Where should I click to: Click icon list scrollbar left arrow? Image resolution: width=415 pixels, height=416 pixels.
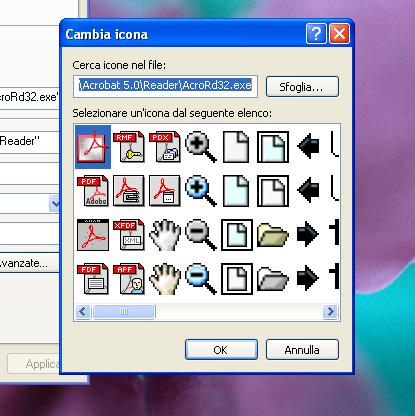tap(83, 312)
